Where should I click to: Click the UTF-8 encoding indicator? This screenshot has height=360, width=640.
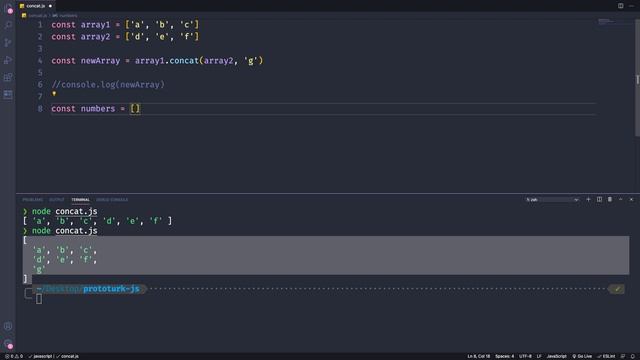pyautogui.click(x=525, y=356)
